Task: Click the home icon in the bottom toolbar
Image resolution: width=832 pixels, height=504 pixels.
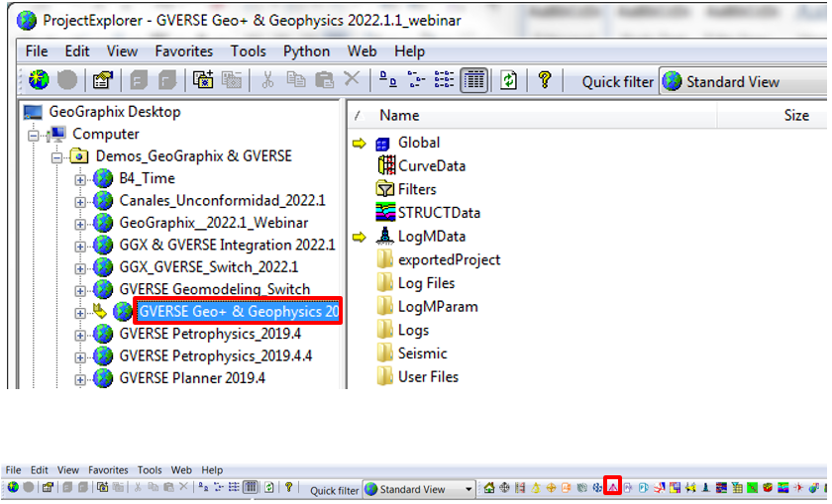Action: coord(489,487)
